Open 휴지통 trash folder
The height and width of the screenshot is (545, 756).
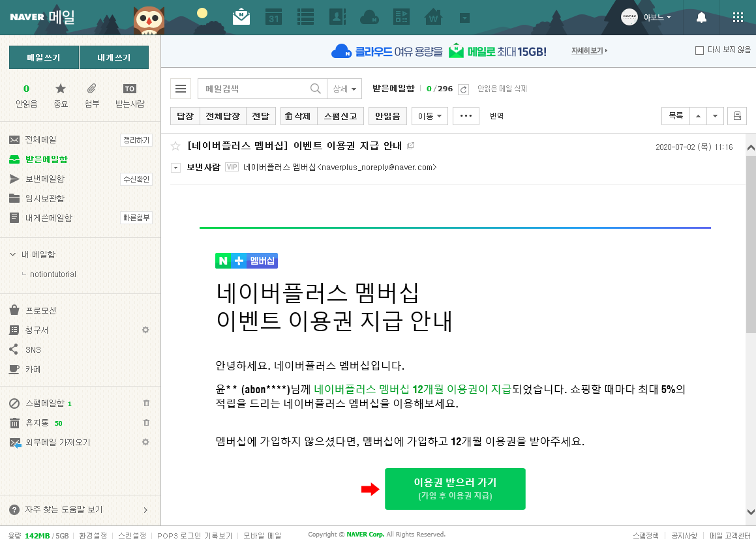coord(37,422)
